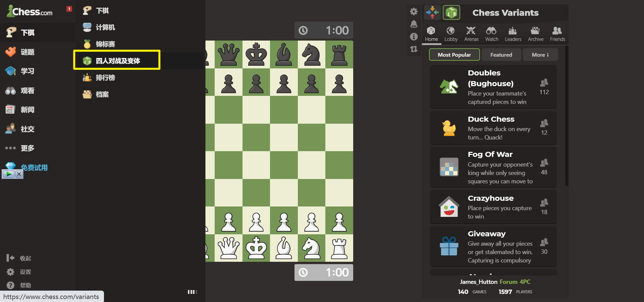The width and height of the screenshot is (644, 302).
Task: Click the connection signal bars icon
Action: (x=192, y=292)
